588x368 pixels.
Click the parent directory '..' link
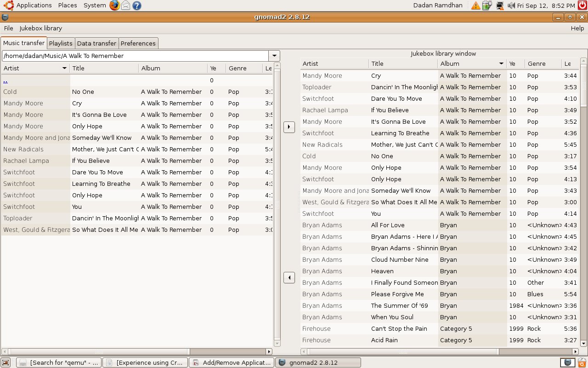[x=6, y=80]
